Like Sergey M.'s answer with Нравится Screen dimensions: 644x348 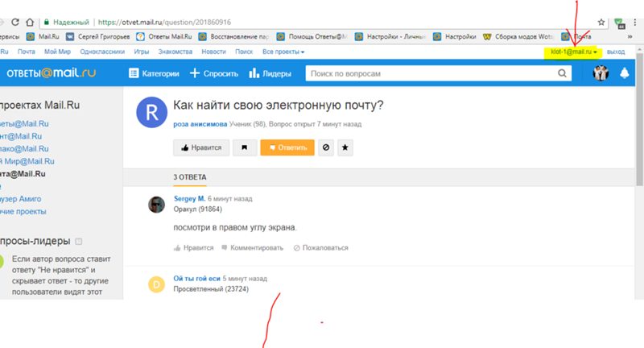pos(193,248)
